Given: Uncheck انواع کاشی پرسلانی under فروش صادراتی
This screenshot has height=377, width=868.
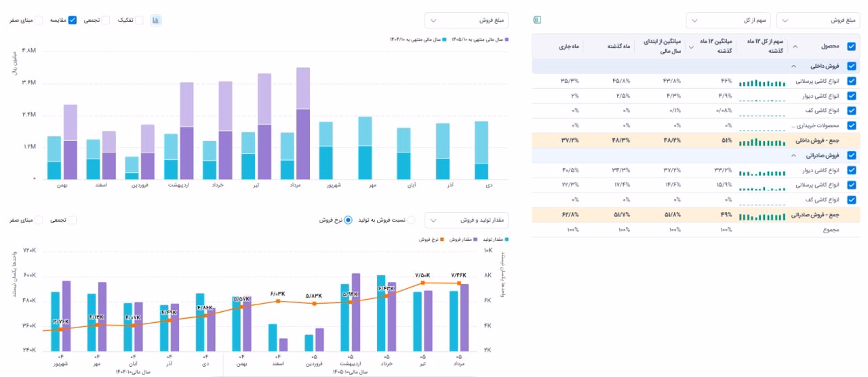Looking at the screenshot, I should 852,185.
